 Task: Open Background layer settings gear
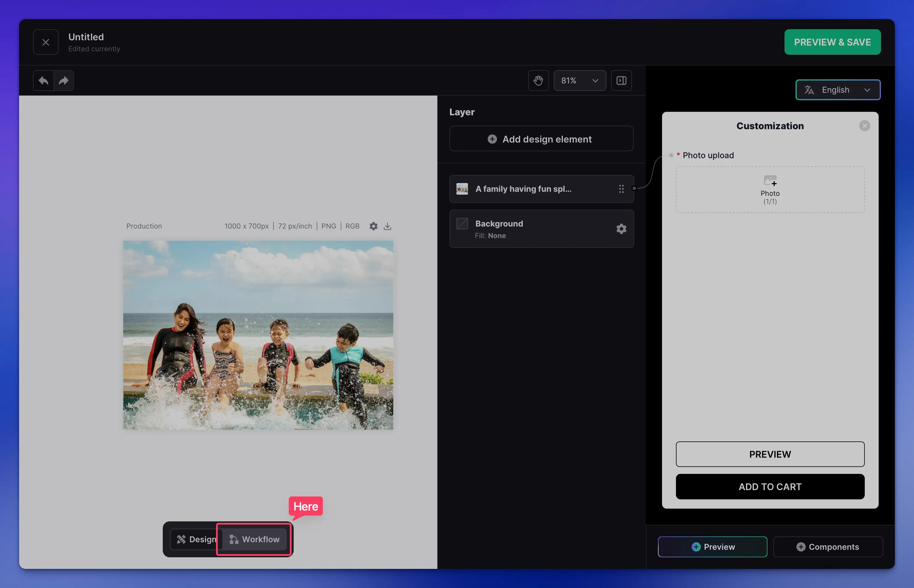[x=621, y=229]
